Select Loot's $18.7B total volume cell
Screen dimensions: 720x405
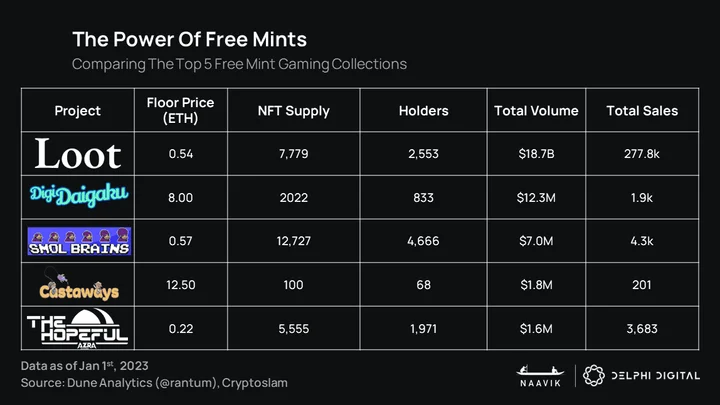point(536,154)
